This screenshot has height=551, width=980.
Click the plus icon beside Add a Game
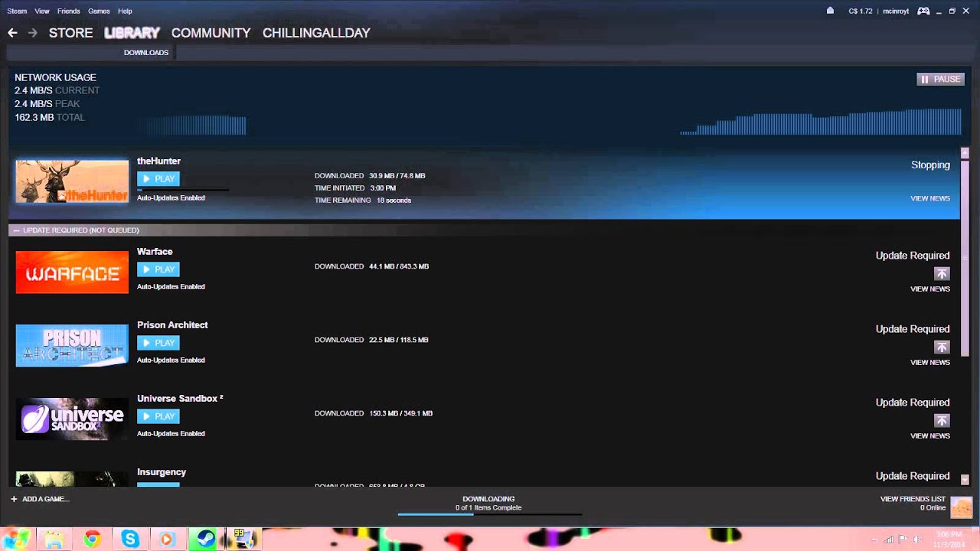point(14,499)
